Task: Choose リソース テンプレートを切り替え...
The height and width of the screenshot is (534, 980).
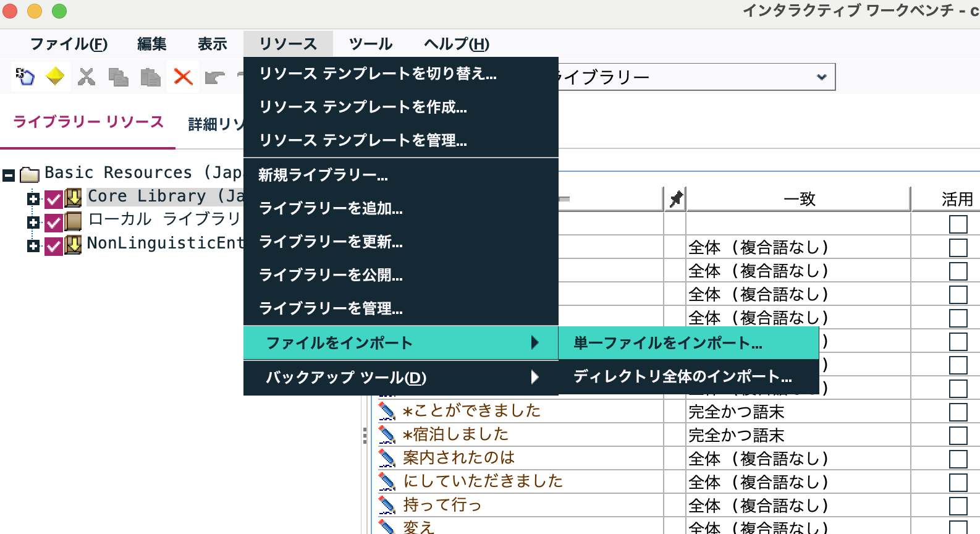Action: pos(401,74)
